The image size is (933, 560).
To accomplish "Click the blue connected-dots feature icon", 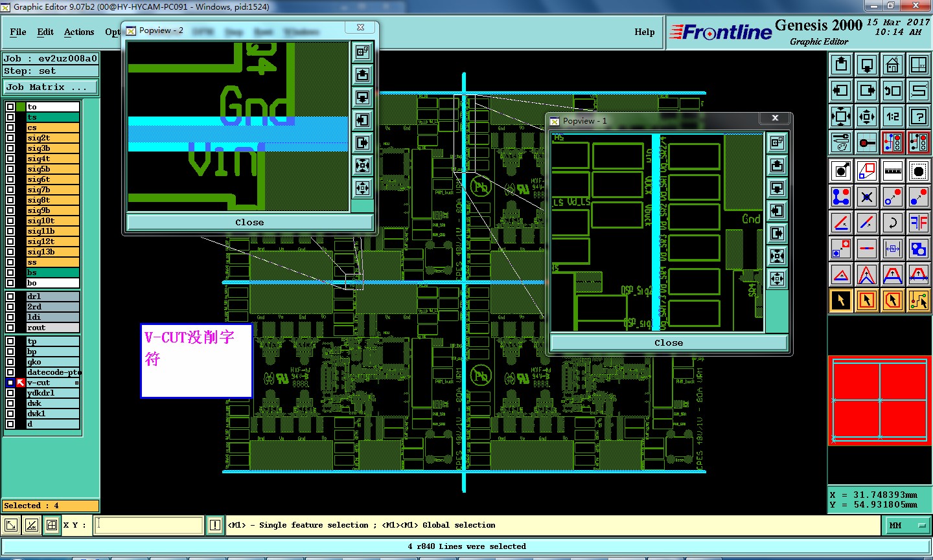I will (x=841, y=197).
